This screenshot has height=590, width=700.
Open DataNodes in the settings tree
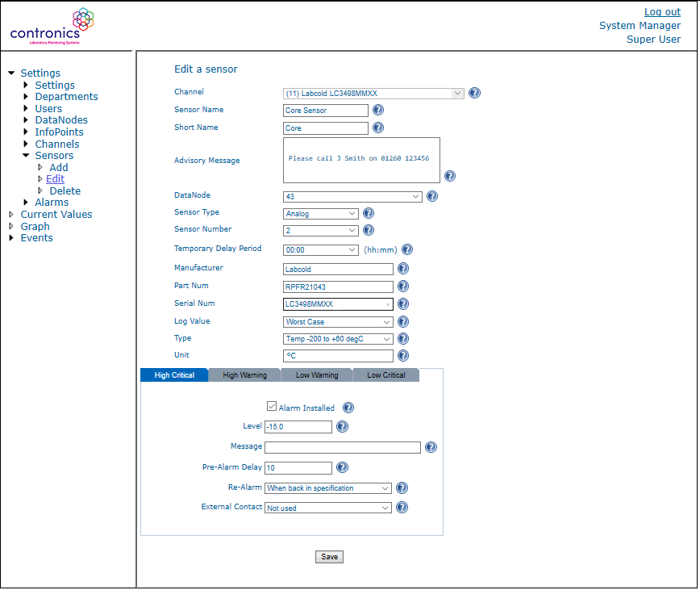(61, 120)
